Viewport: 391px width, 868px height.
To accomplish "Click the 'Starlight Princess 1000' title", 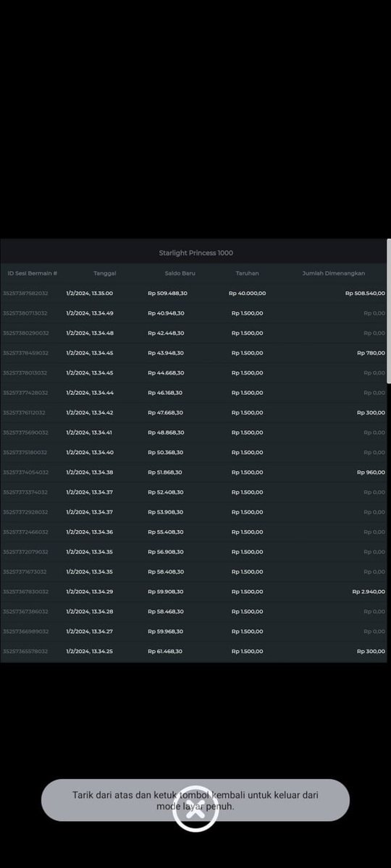I will coord(196,253).
